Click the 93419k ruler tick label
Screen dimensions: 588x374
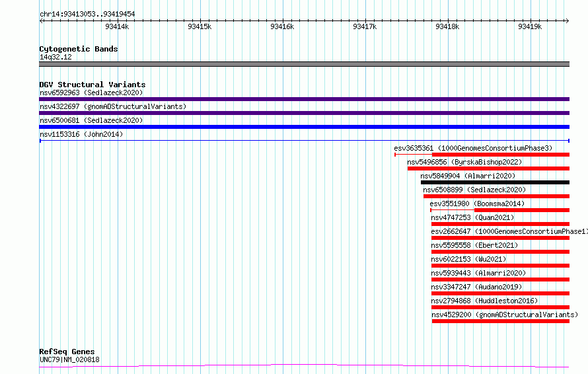tap(529, 26)
